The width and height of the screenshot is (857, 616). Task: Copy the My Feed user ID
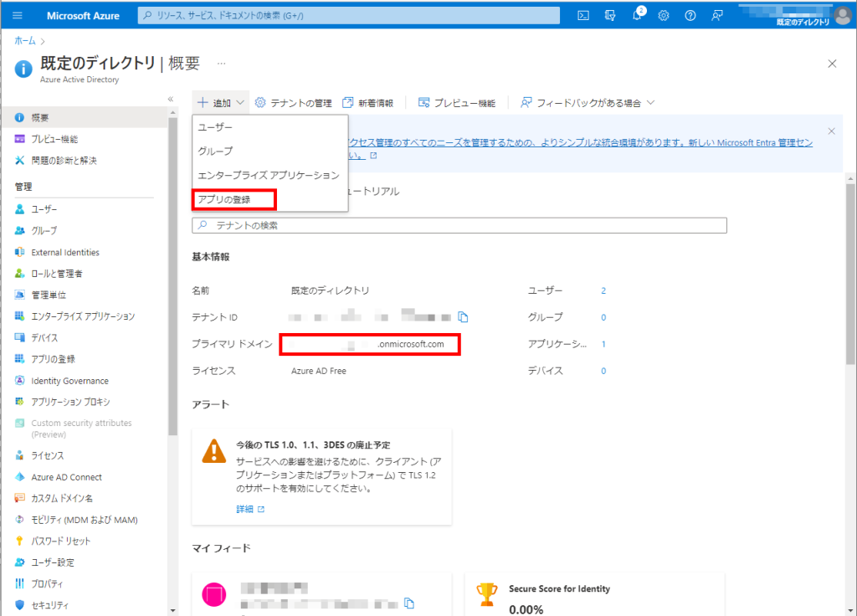tap(408, 603)
